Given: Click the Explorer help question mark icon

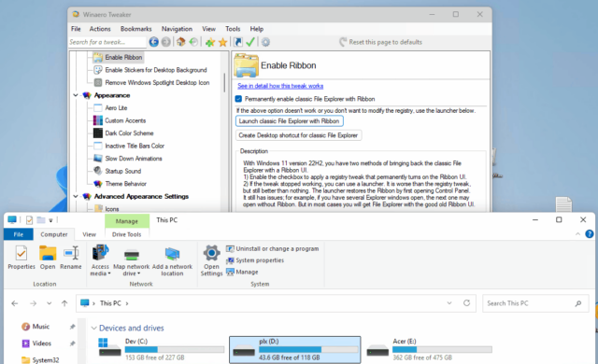Looking at the screenshot, I should [590, 234].
